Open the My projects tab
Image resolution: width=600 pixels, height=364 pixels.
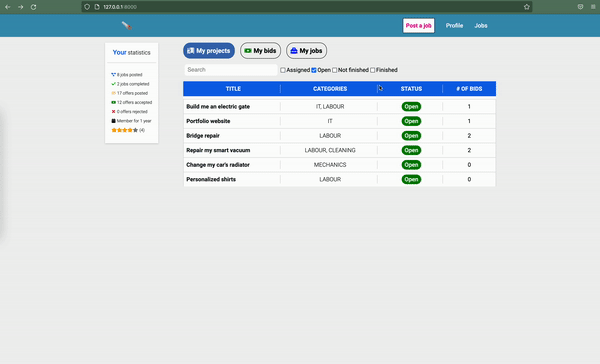[209, 51]
